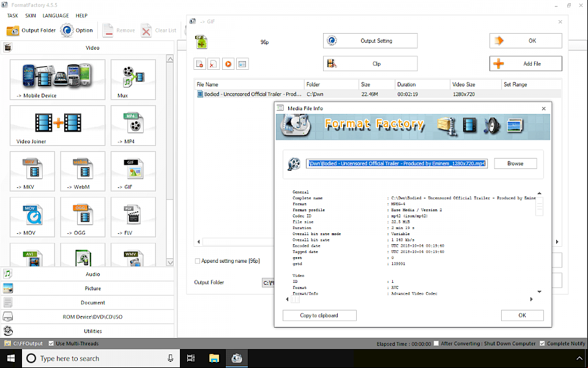Click the file path field in Media File Info
Viewport: 588px width, 368px height.
[x=396, y=163]
